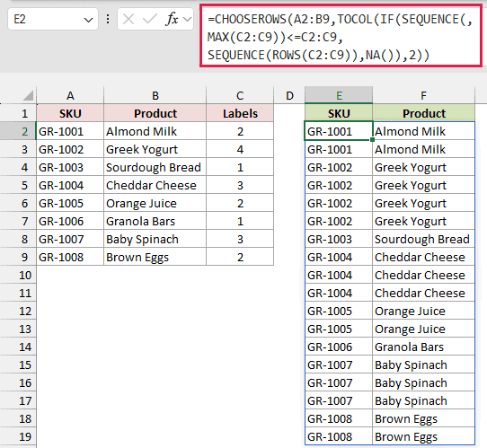Click Baby Spinach in column B

click(155, 239)
